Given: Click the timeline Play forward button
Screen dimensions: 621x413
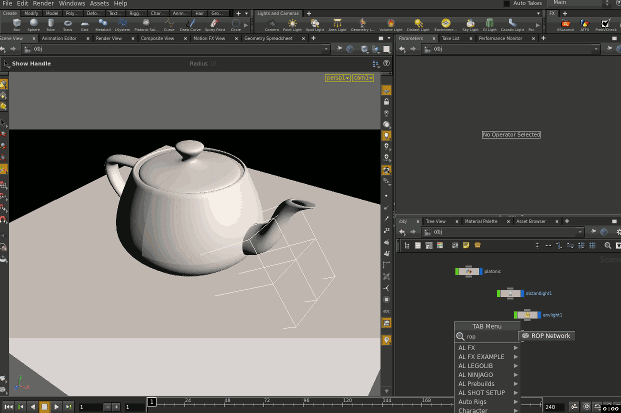Looking at the screenshot, I should pyautogui.click(x=56, y=407).
